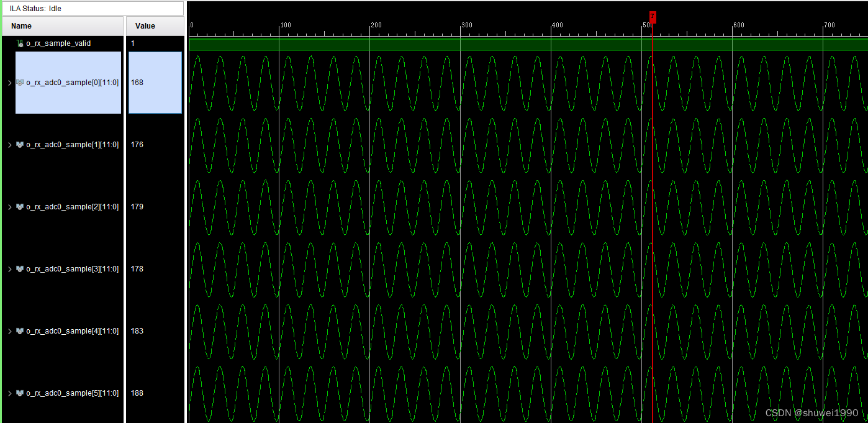This screenshot has height=423, width=868.
Task: Click the Name column header
Action: point(62,26)
